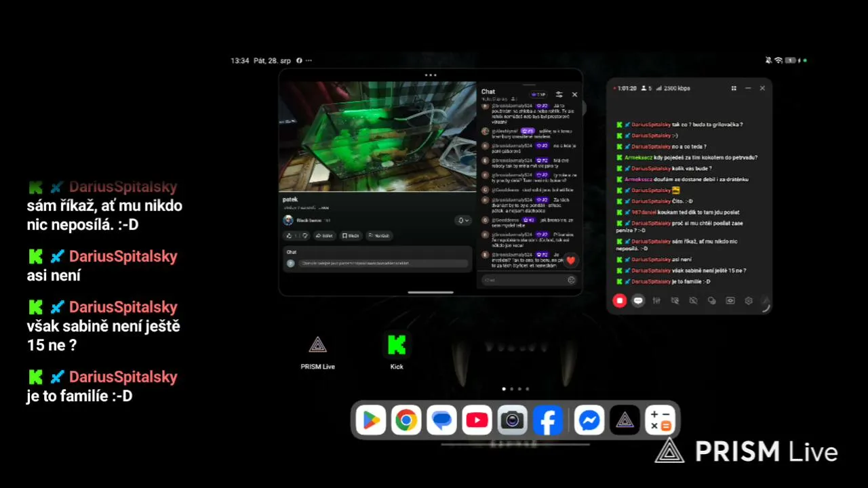Open Google Play Store from the dock
868x488 pixels.
371,421
